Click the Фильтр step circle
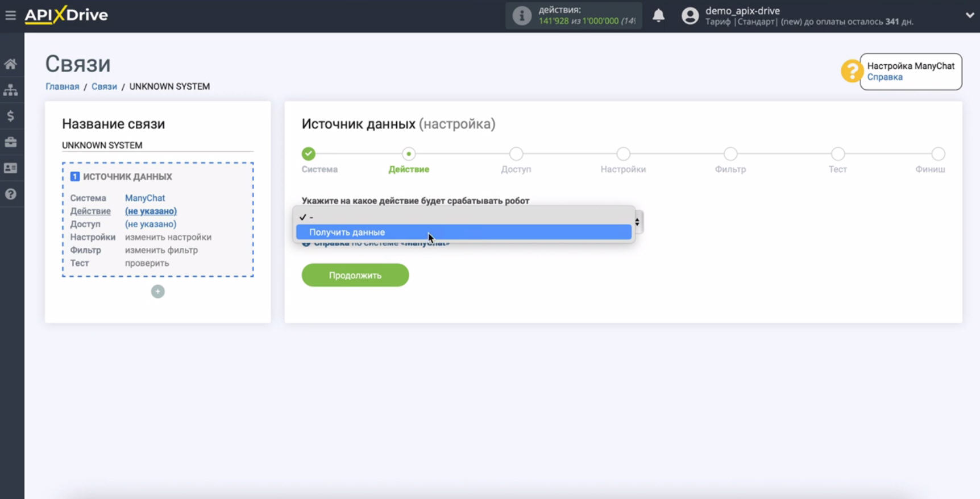 [x=730, y=153]
